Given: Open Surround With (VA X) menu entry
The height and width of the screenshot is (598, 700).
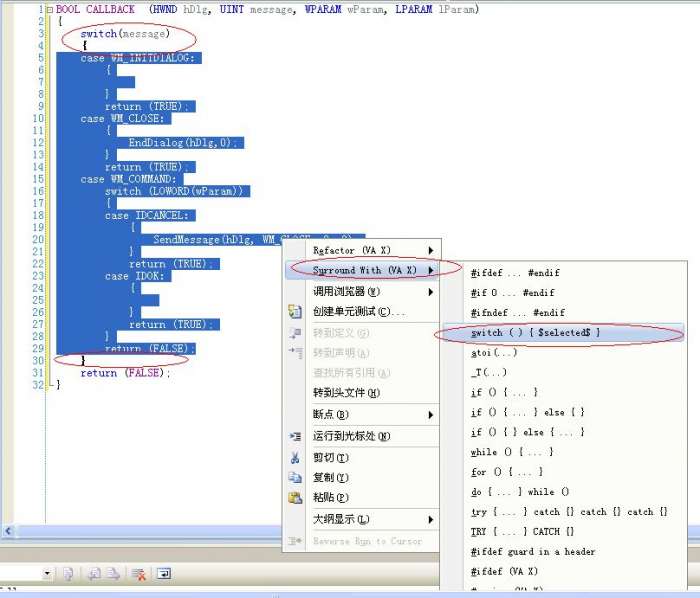Looking at the screenshot, I should [362, 270].
